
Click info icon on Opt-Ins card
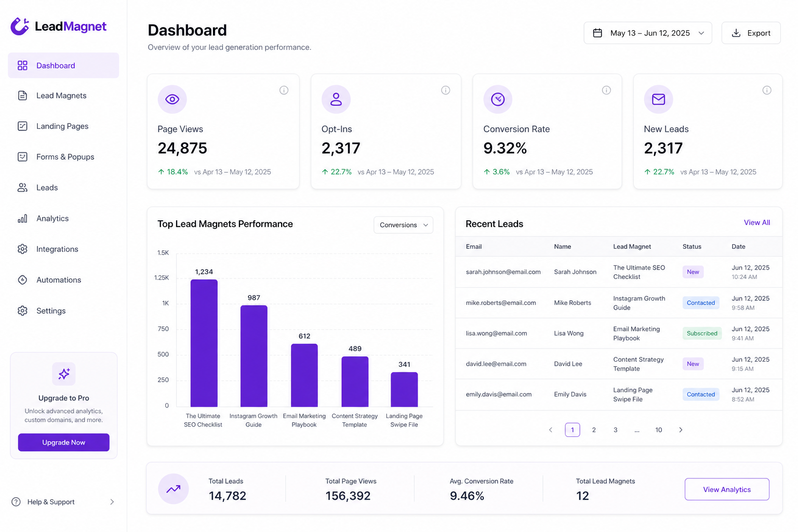(x=446, y=90)
